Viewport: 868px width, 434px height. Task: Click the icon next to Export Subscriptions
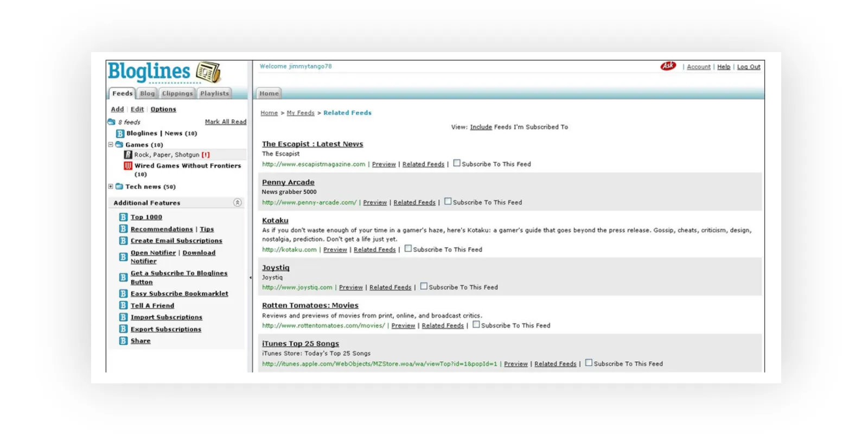pyautogui.click(x=123, y=329)
